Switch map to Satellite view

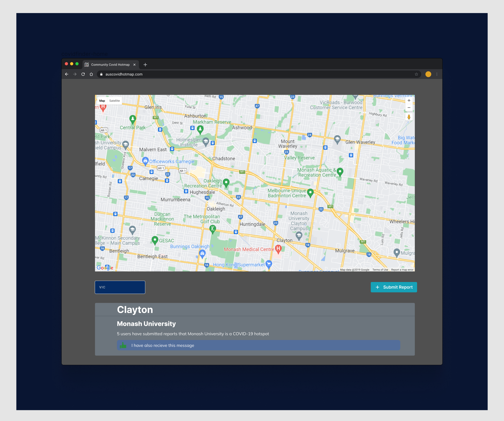pyautogui.click(x=114, y=101)
